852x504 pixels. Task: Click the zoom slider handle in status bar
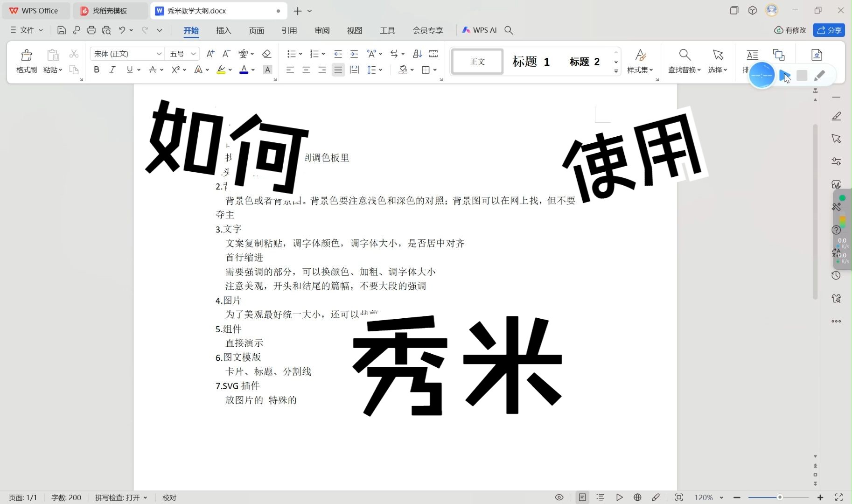coord(780,497)
